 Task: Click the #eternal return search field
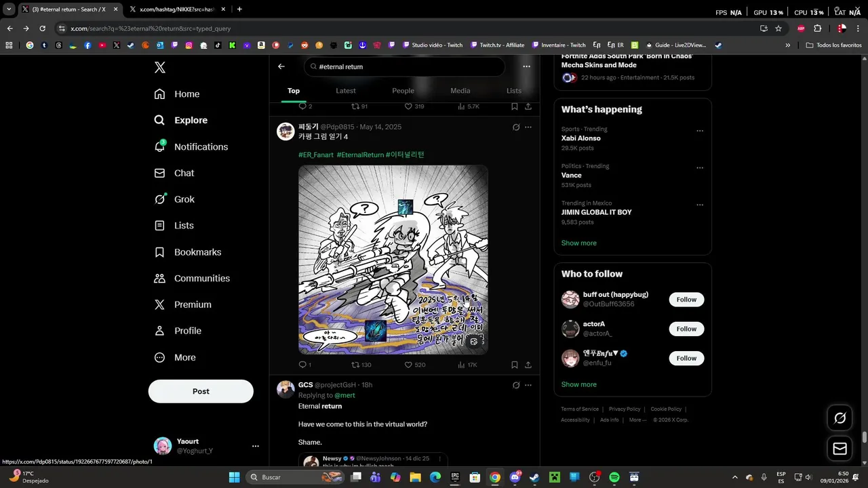pos(405,66)
